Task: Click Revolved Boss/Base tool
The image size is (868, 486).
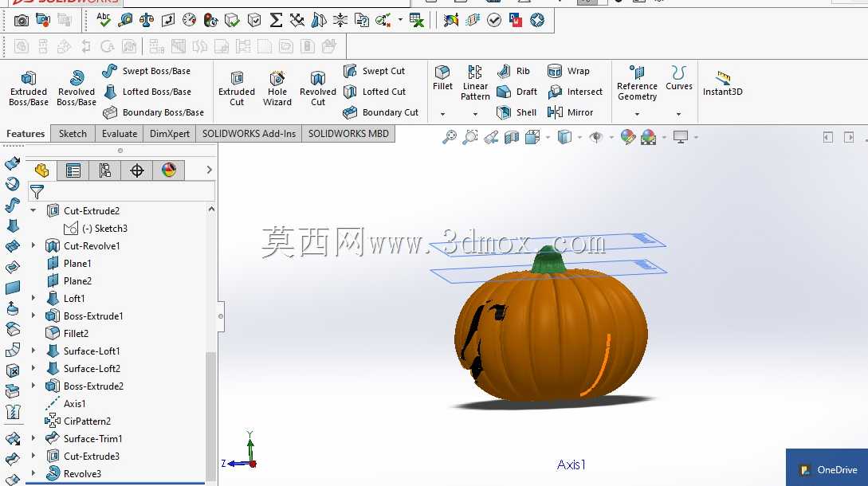Action: coord(77,88)
